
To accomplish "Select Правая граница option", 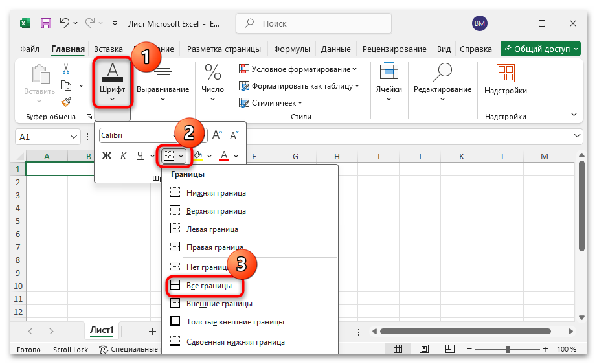I will pos(250,247).
